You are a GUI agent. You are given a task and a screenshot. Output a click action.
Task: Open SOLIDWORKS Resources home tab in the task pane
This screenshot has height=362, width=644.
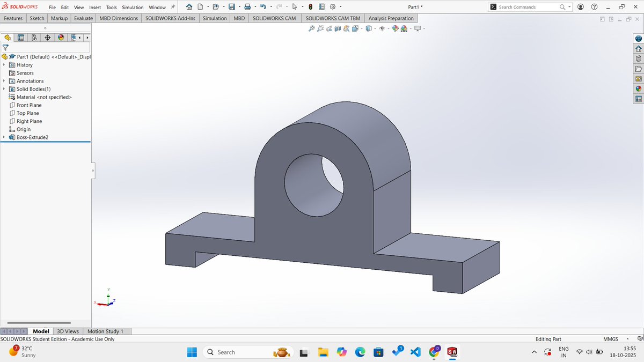coord(638,49)
